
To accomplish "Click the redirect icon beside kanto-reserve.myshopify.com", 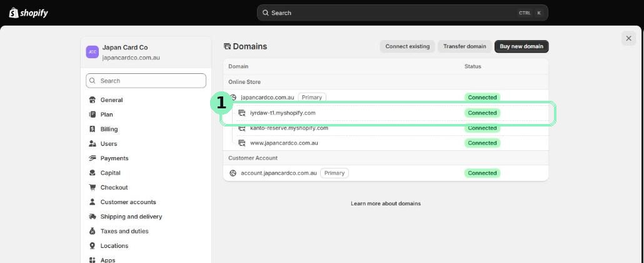I will [x=242, y=128].
